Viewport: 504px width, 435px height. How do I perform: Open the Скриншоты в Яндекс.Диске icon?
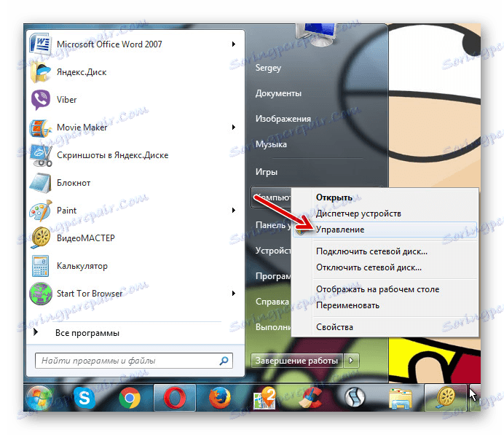(41, 155)
